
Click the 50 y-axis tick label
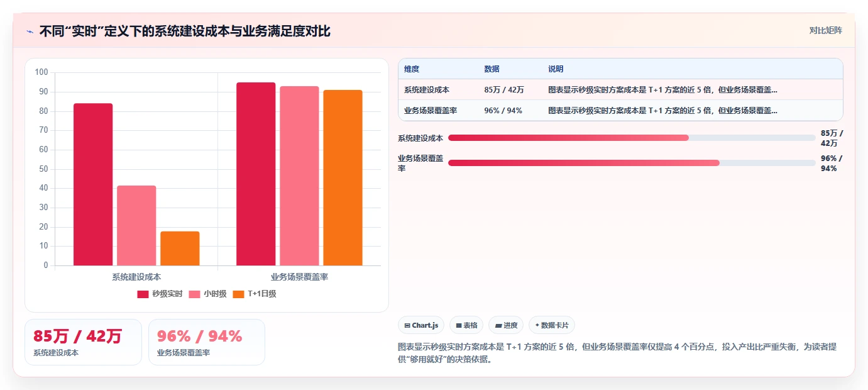point(43,169)
